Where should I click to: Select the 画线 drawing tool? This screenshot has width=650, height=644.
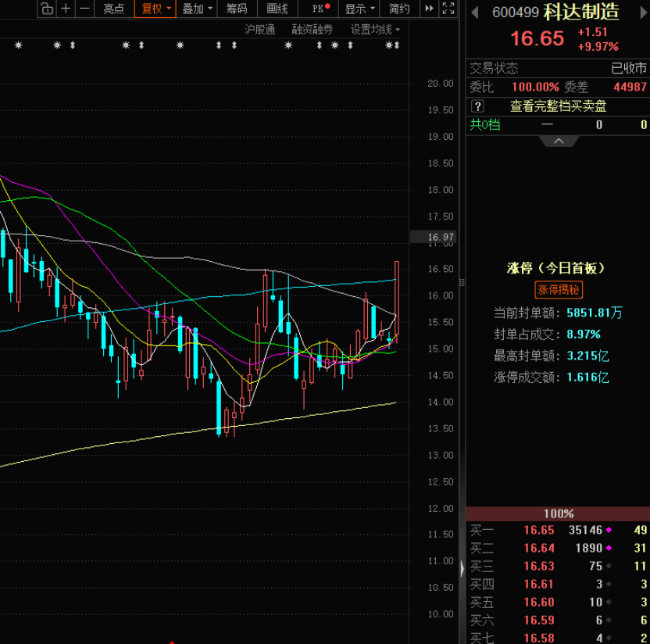coord(277,9)
